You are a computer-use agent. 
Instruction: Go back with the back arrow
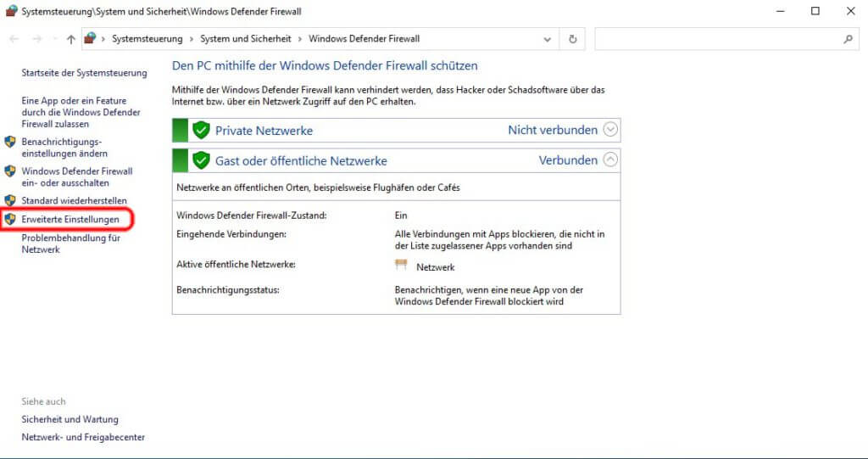click(14, 39)
